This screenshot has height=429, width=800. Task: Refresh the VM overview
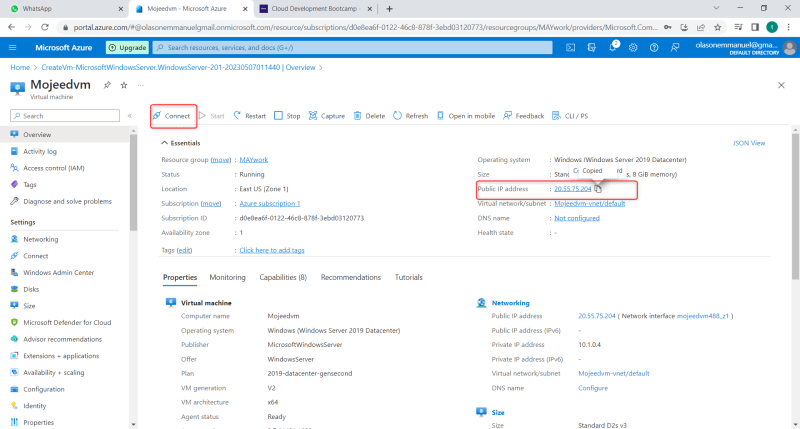tap(411, 116)
